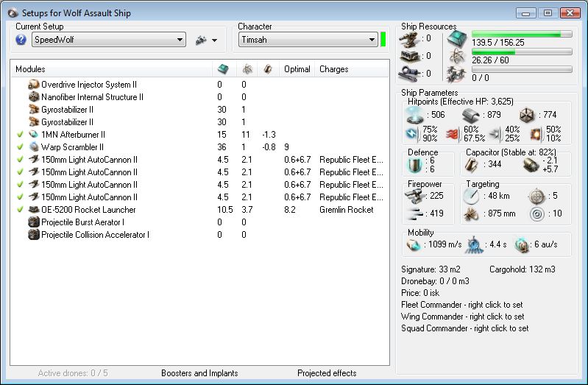Click the green character skill indicator
This screenshot has width=588, height=385.
tap(383, 40)
